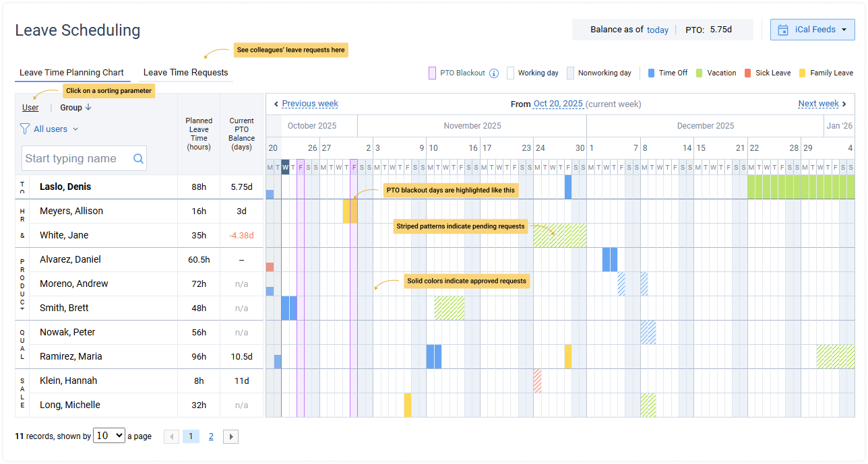The image size is (868, 464).
Task: Open the records per page selector
Action: point(109,436)
